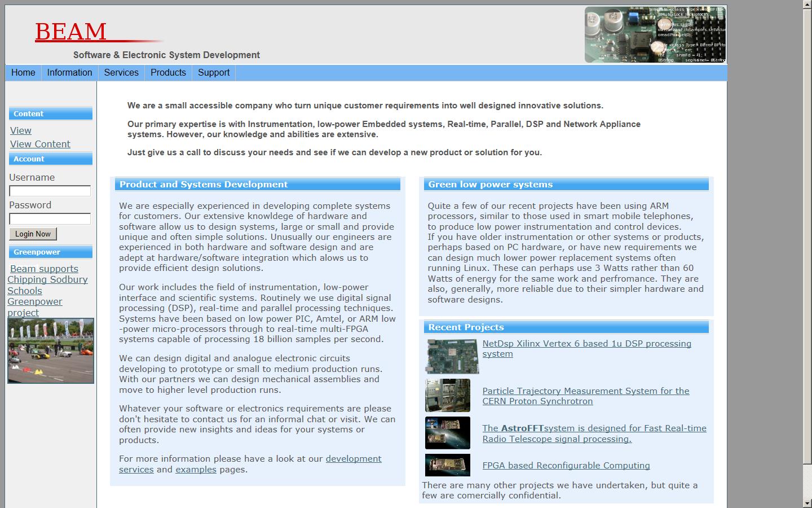Open the NetDsp project thumbnail image
This screenshot has width=812, height=508.
(x=452, y=356)
